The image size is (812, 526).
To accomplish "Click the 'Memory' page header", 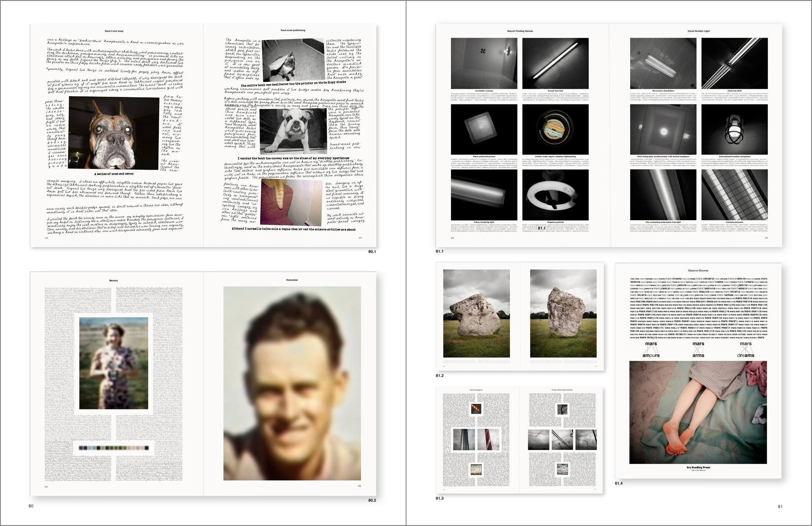I will point(114,281).
